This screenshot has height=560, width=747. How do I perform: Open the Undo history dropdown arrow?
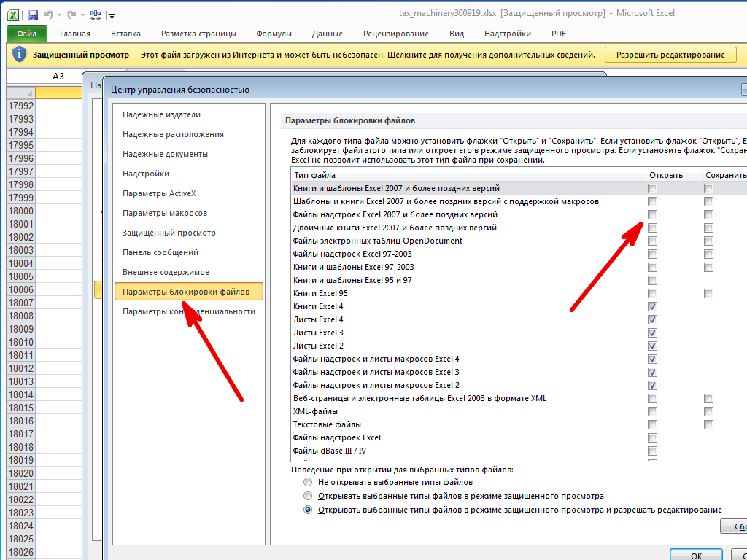(59, 16)
